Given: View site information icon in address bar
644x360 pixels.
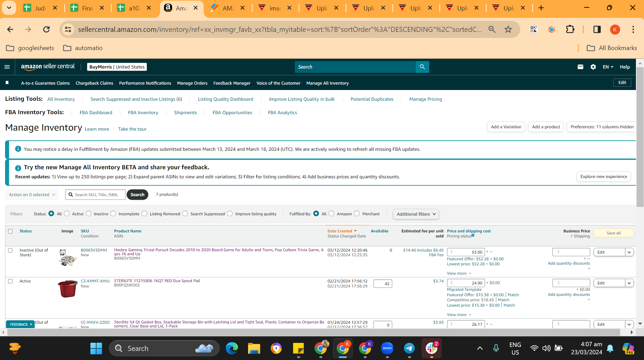Looking at the screenshot, I should [68, 30].
